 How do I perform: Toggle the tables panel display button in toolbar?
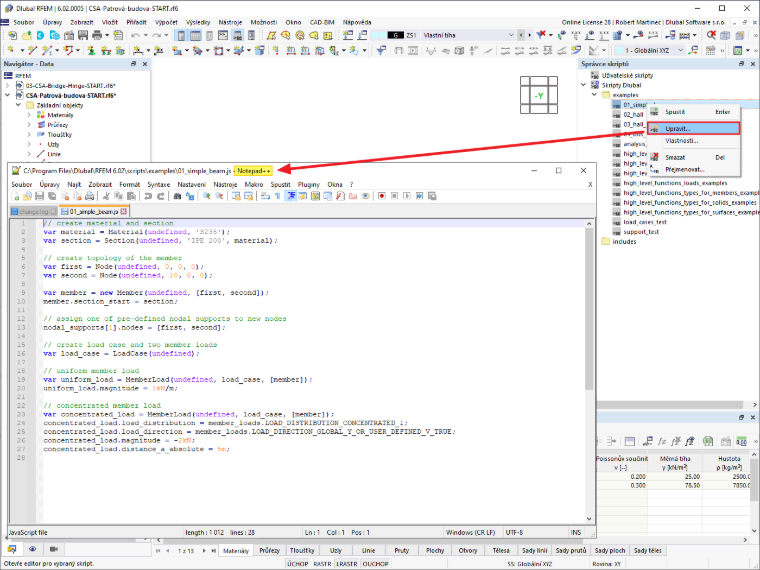(x=195, y=35)
